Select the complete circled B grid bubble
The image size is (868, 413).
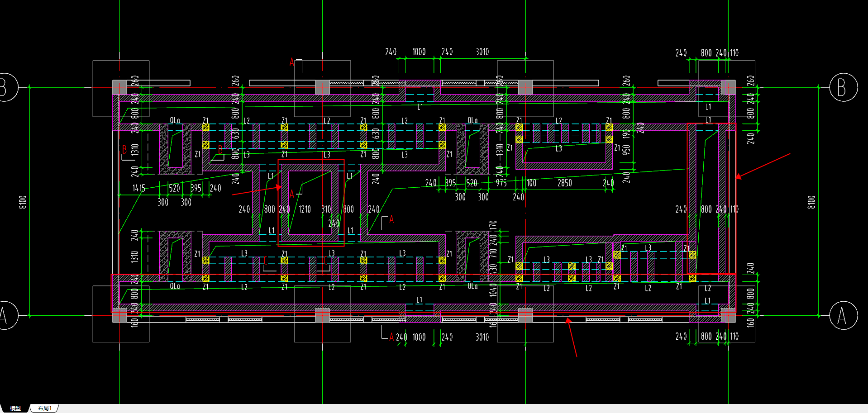coord(843,87)
